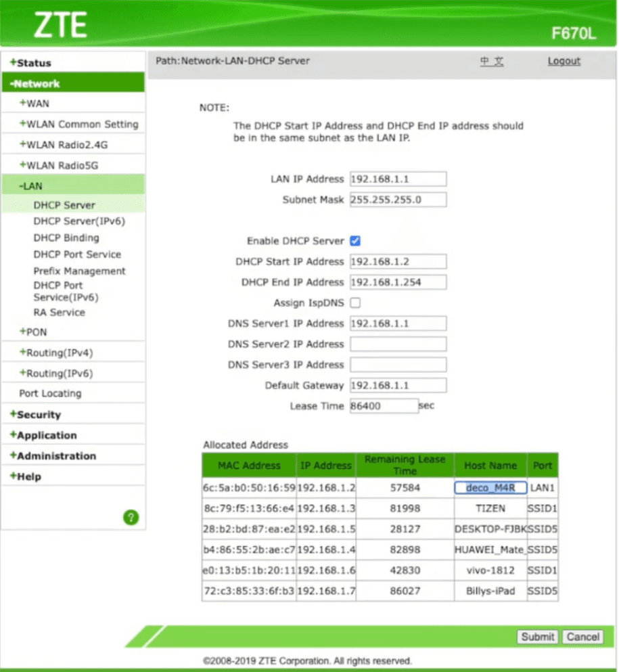Click MAC address 8c:79:f5:13:66:e4
619x672 pixels.
[249, 508]
